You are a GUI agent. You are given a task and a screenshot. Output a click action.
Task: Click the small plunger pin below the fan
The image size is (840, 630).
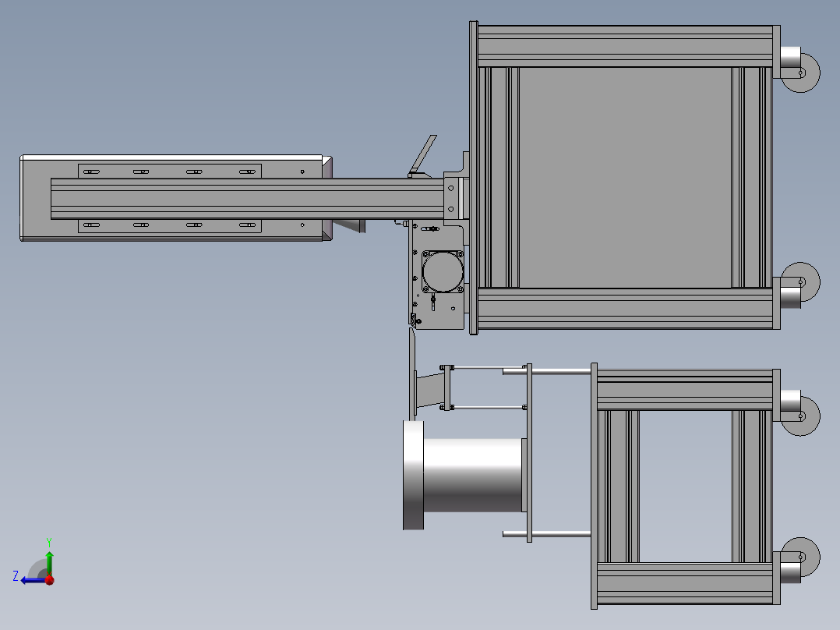coord(432,303)
